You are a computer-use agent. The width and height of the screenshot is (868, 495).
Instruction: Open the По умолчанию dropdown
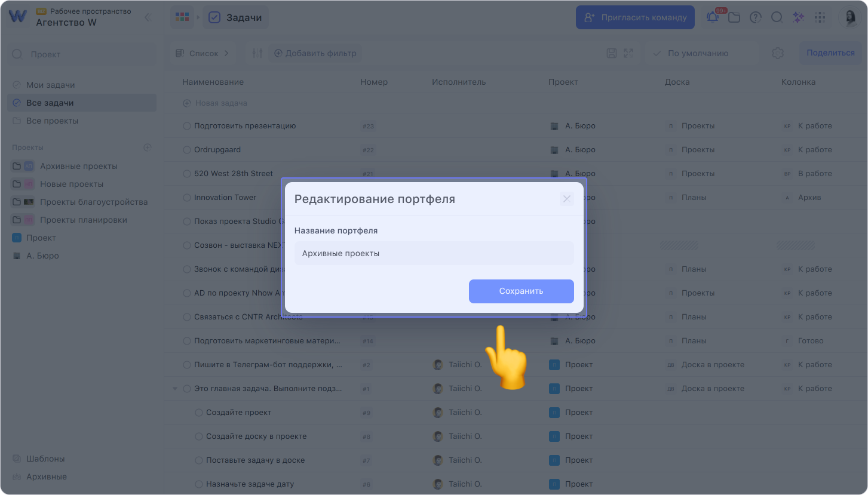pos(701,53)
